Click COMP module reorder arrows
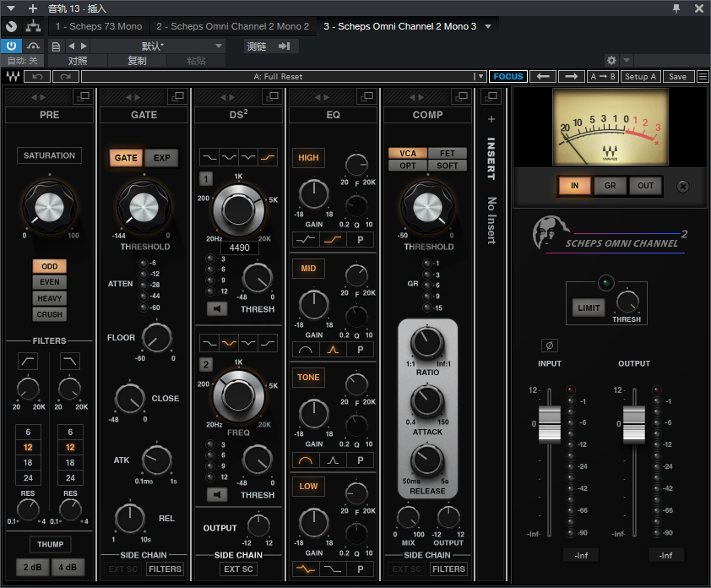This screenshot has height=588, width=711. coord(416,96)
